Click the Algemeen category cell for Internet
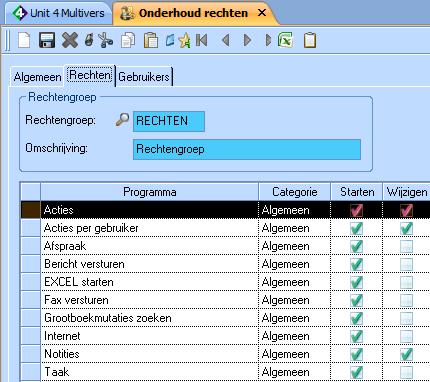Screen dimensions: 430x382 pos(295,336)
